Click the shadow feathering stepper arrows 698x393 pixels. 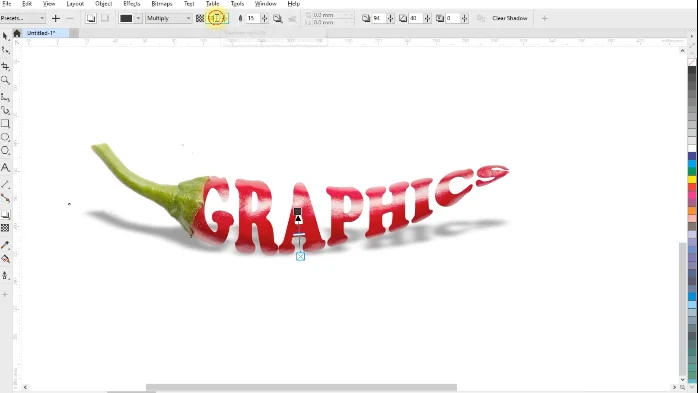click(264, 18)
